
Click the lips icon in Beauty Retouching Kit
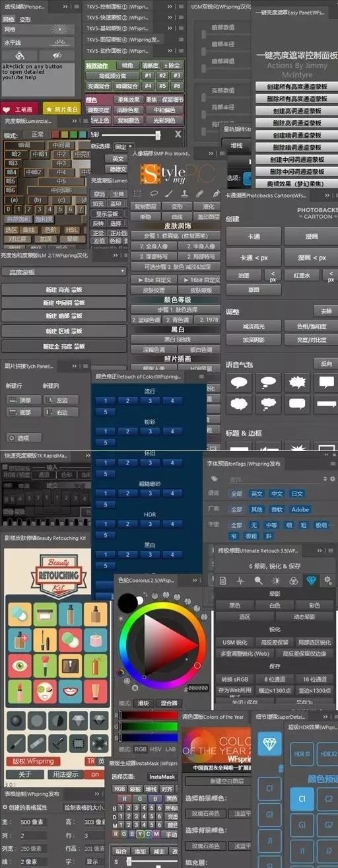70,692
